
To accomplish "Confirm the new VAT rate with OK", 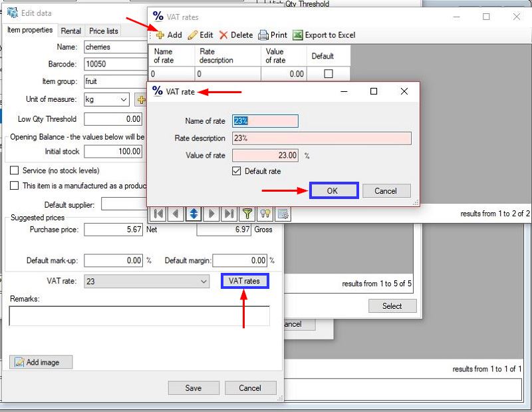I will tap(333, 190).
